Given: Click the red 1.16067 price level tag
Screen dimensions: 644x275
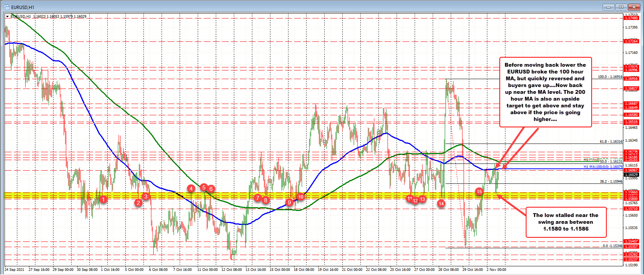Looking at the screenshot, I should [631, 170].
